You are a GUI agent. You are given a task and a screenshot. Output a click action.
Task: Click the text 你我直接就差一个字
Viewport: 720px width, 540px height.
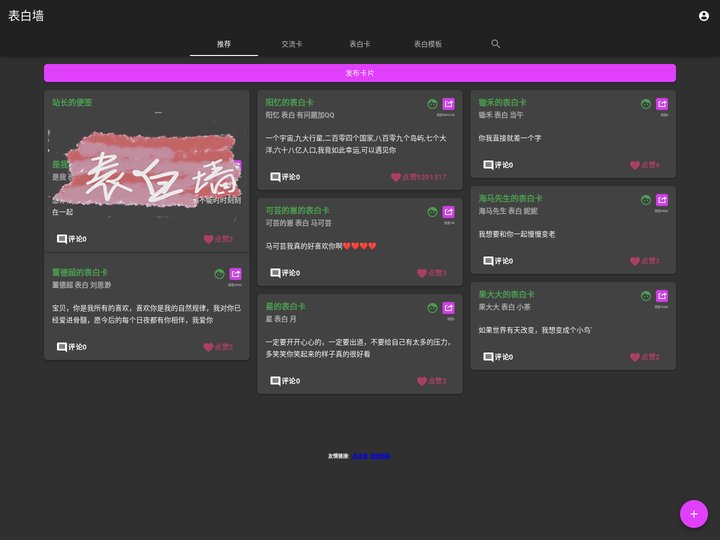tap(510, 138)
